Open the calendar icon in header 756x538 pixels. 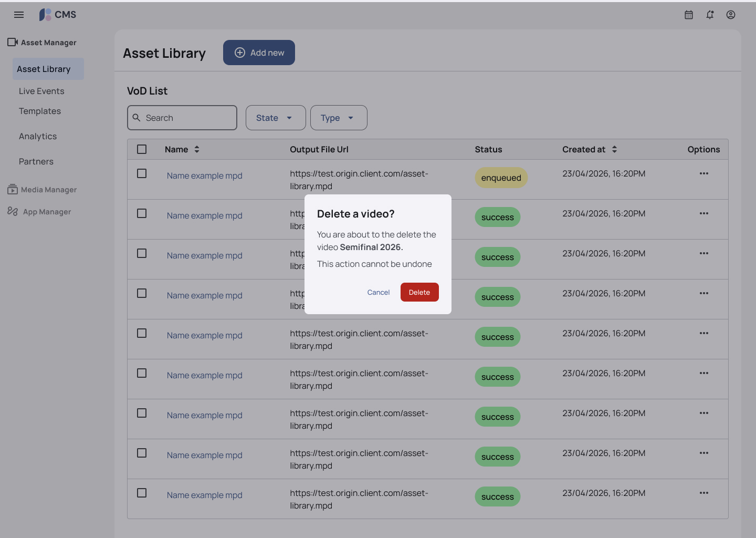pyautogui.click(x=689, y=15)
